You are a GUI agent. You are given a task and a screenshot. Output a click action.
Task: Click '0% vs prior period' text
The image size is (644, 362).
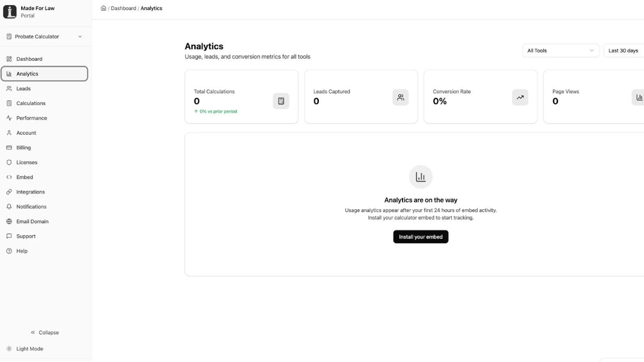218,111
